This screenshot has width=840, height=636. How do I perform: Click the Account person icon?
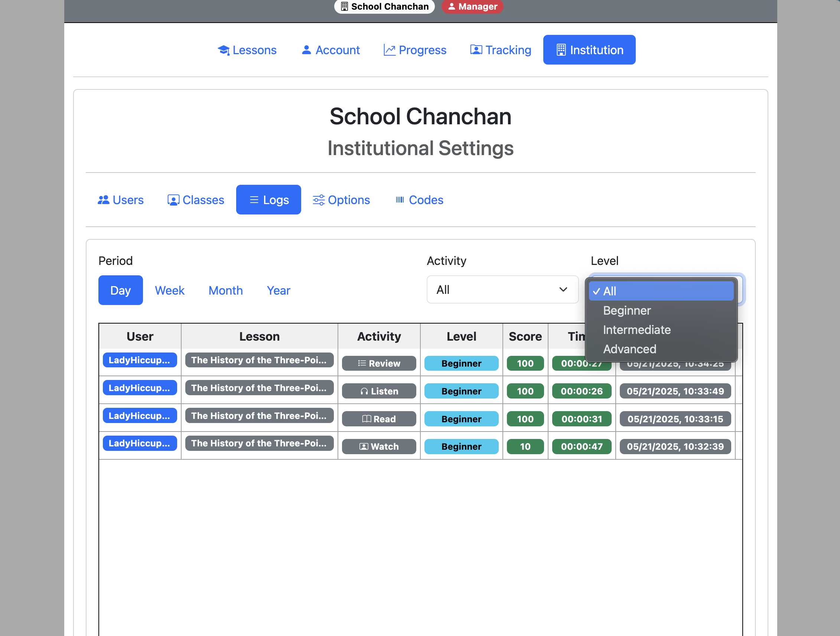click(306, 50)
